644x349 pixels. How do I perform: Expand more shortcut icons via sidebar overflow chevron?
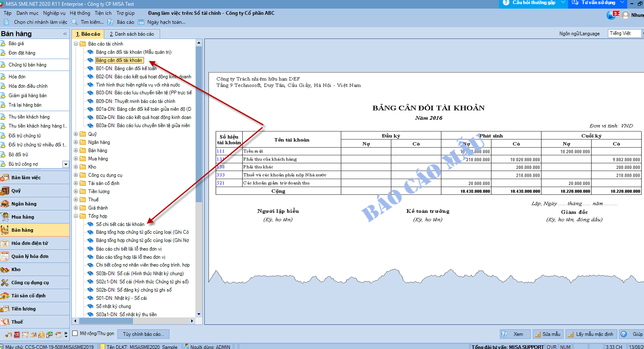[x=66, y=335]
